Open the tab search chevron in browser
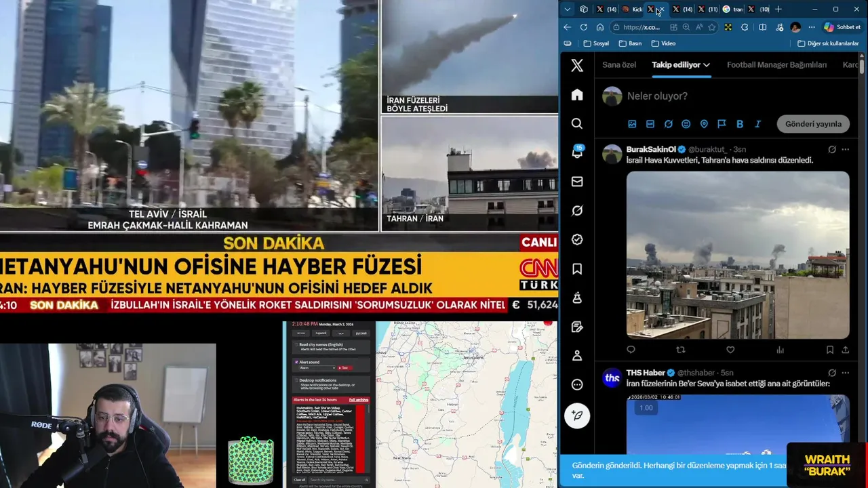The width and height of the screenshot is (868, 488). point(568,9)
